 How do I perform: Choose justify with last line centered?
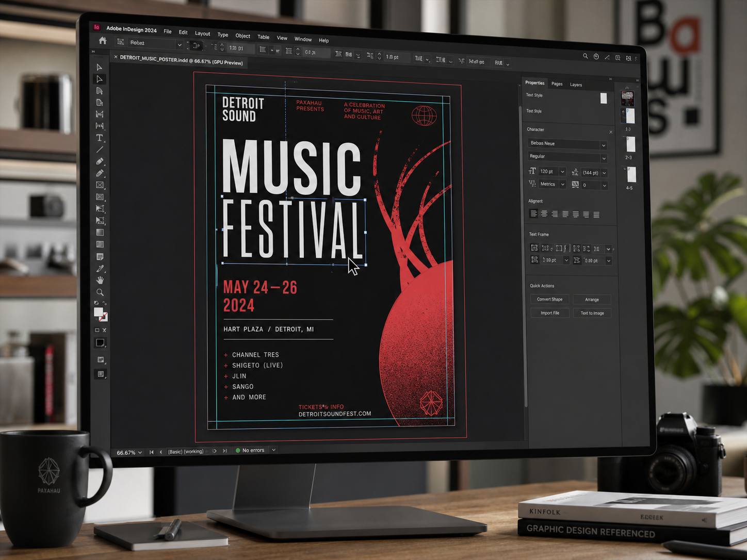tap(575, 214)
